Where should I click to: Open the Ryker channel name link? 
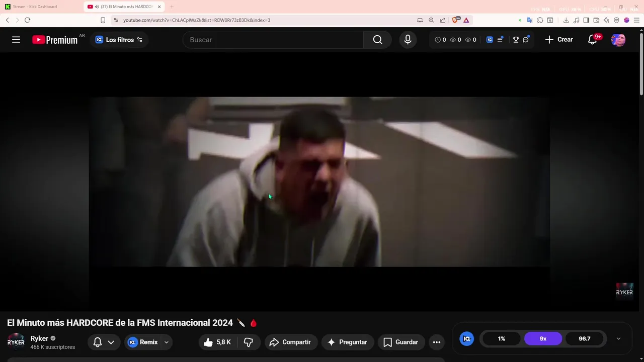[39, 338]
